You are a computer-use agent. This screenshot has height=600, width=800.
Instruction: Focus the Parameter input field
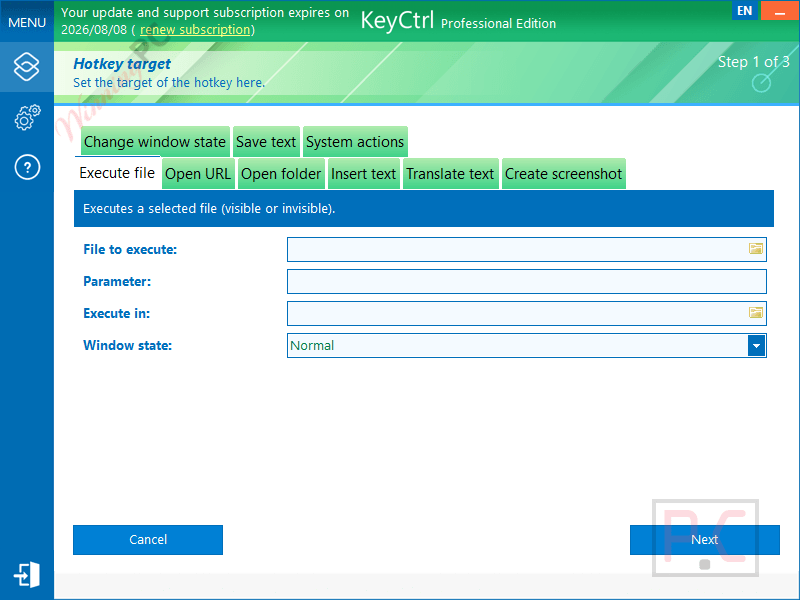pyautogui.click(x=527, y=282)
